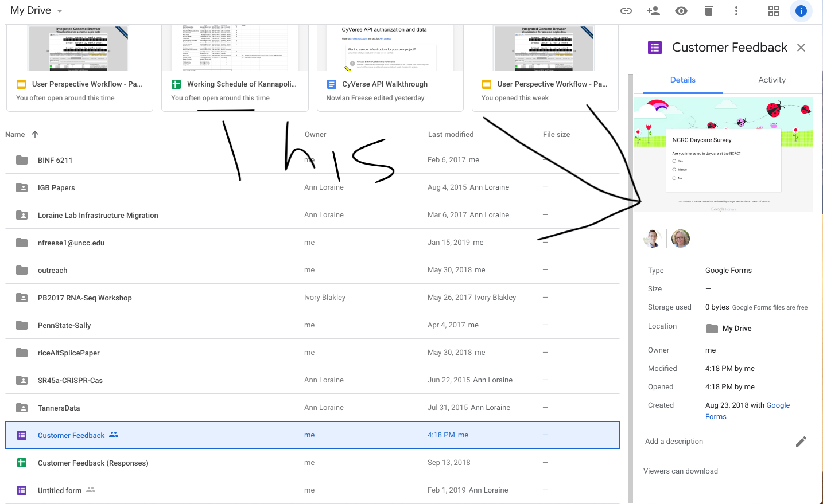Image resolution: width=823 pixels, height=504 pixels.
Task: Open the three-dot more actions menu
Action: tap(736, 11)
